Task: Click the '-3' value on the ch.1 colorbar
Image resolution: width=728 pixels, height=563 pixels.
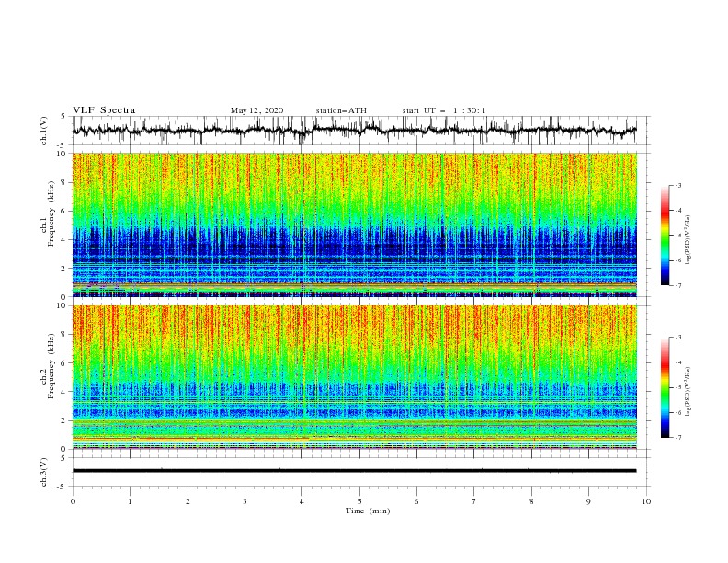Action: (677, 185)
